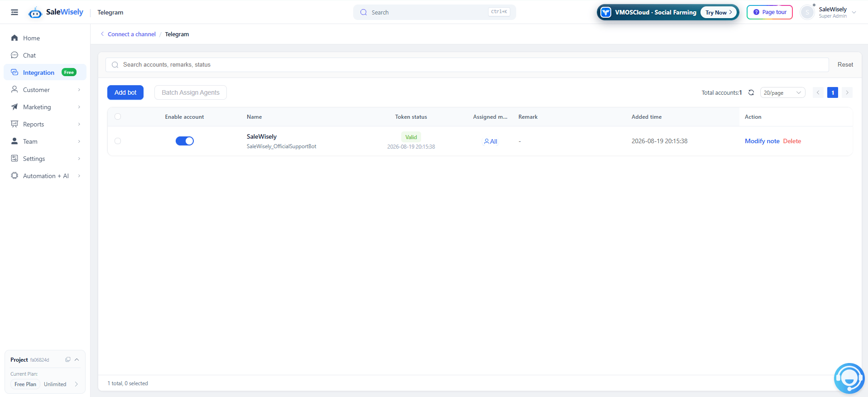Delete the SaleWisely bot

pos(792,141)
